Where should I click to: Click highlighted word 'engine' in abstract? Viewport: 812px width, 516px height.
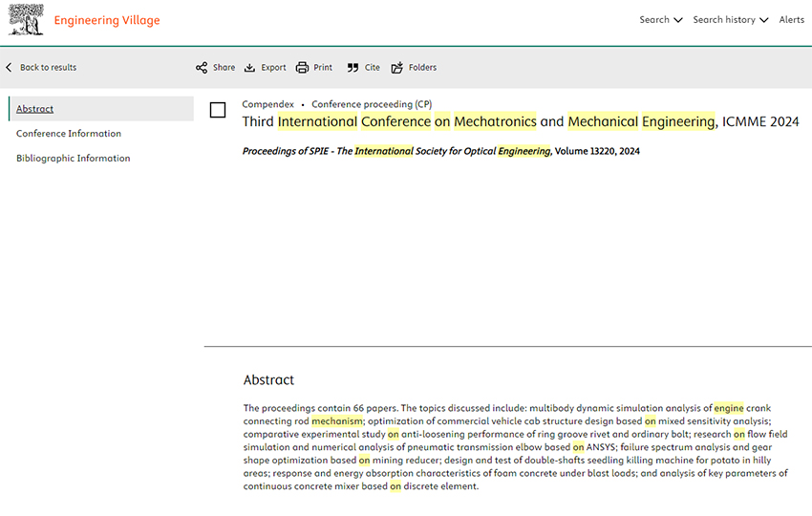(729, 408)
